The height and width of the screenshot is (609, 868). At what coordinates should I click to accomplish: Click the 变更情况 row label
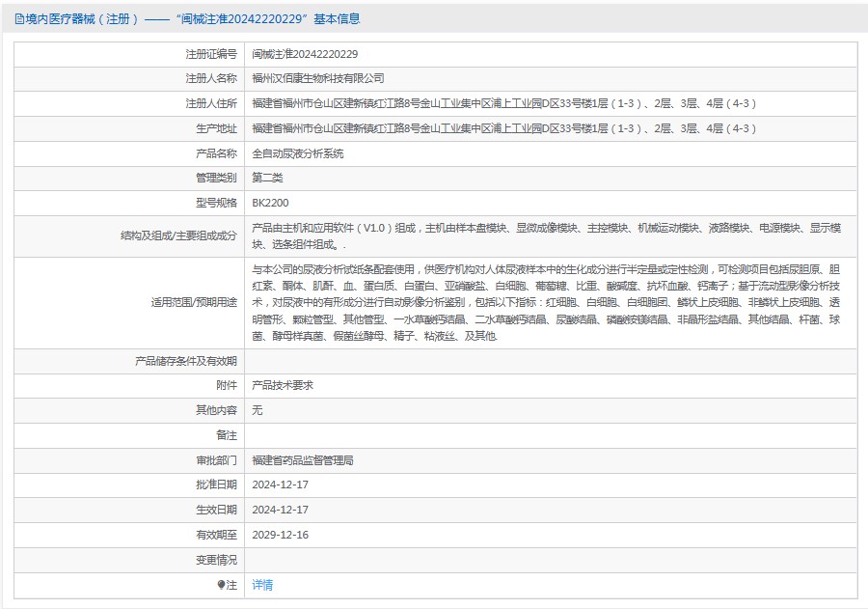click(x=216, y=560)
